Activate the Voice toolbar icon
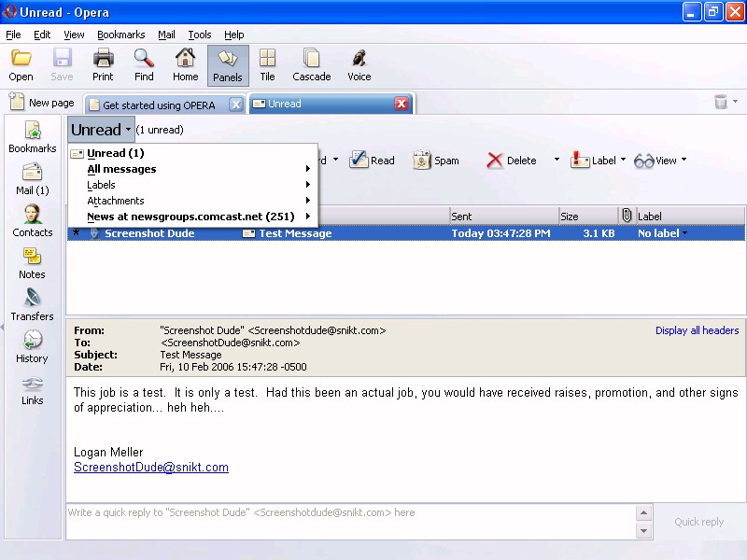Image resolution: width=747 pixels, height=560 pixels. [359, 65]
